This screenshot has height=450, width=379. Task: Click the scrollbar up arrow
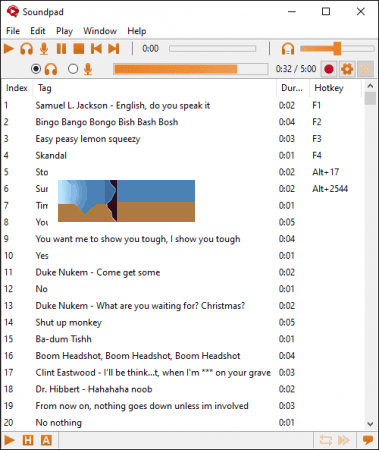pyautogui.click(x=370, y=86)
